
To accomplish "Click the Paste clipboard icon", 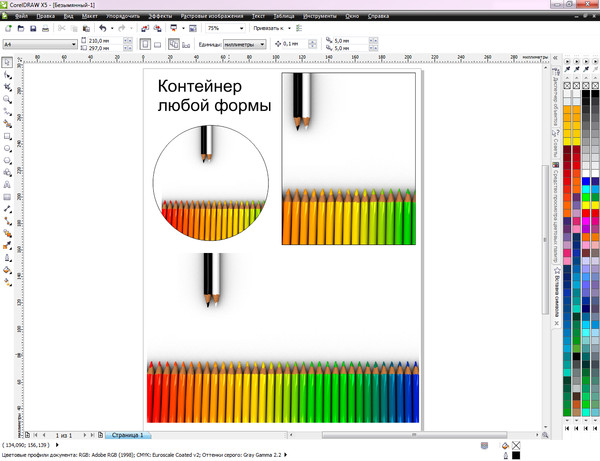I will coord(86,28).
